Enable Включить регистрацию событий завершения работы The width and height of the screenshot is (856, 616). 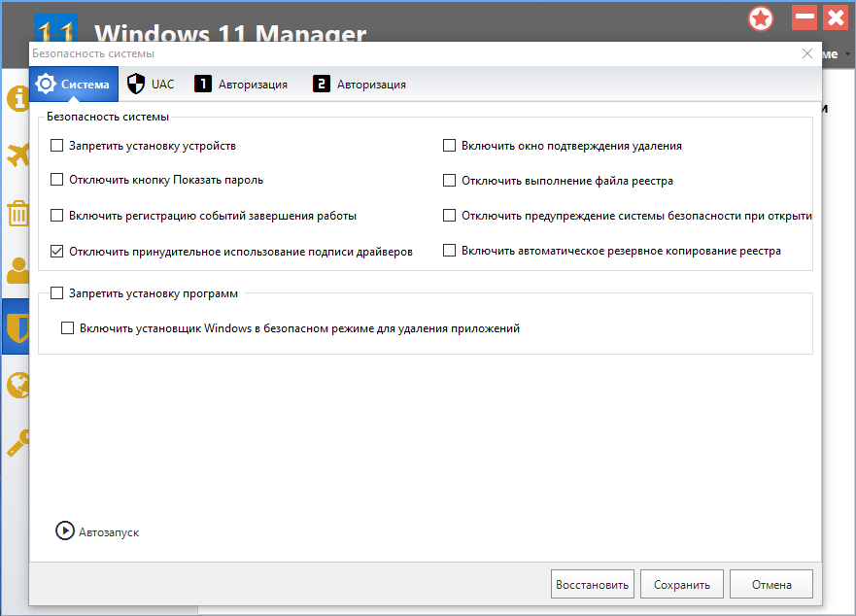(56, 215)
